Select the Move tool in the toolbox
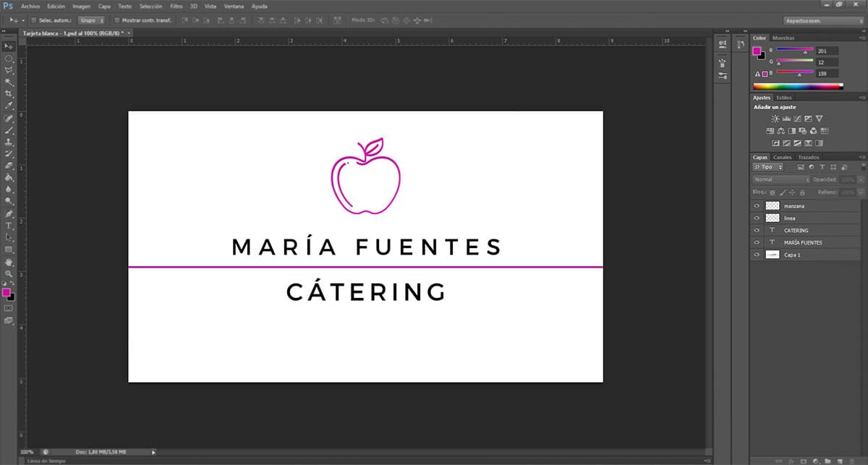The width and height of the screenshot is (868, 465). point(9,46)
